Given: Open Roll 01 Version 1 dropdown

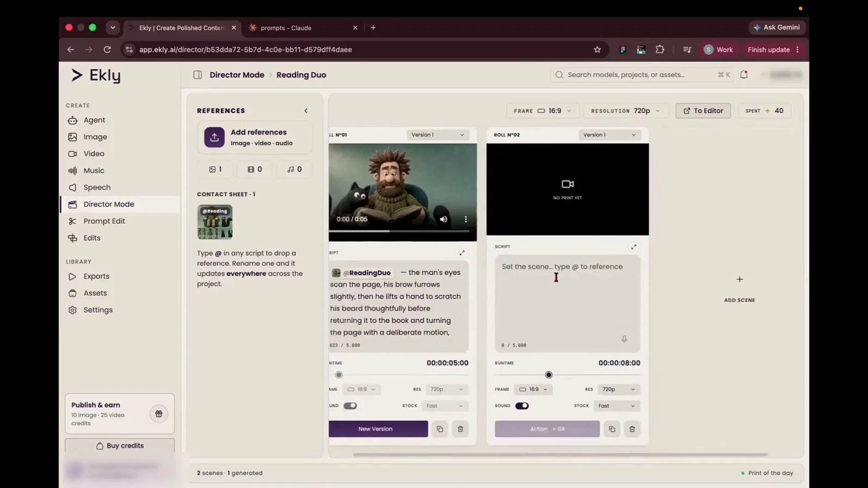Looking at the screenshot, I should coord(437,134).
